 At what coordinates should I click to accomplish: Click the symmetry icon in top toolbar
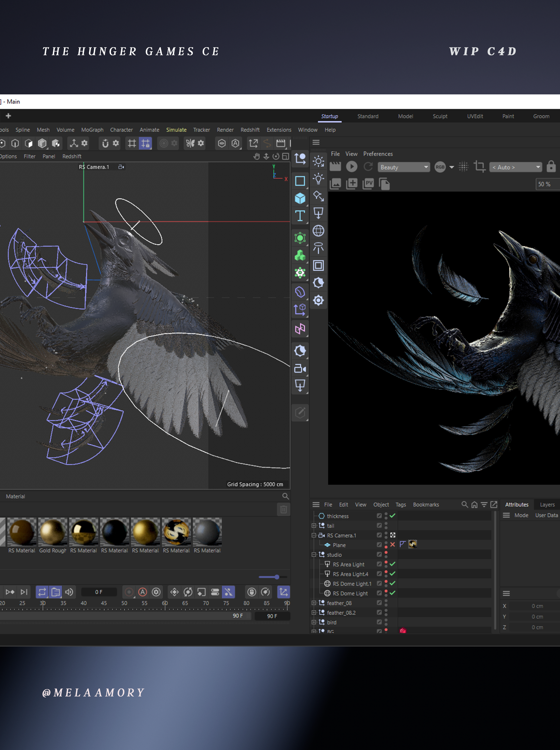click(x=190, y=143)
